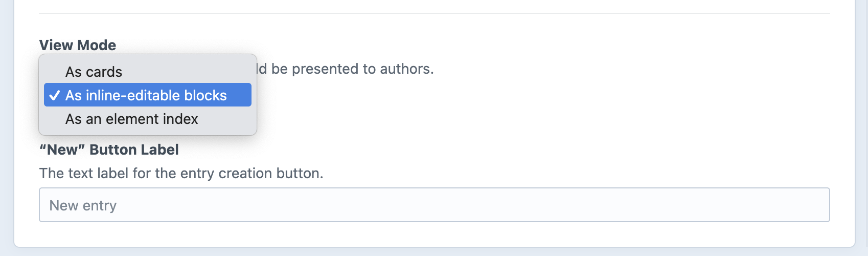Click the horizontal divider above View Mode
The height and width of the screenshot is (256, 868).
click(434, 13)
